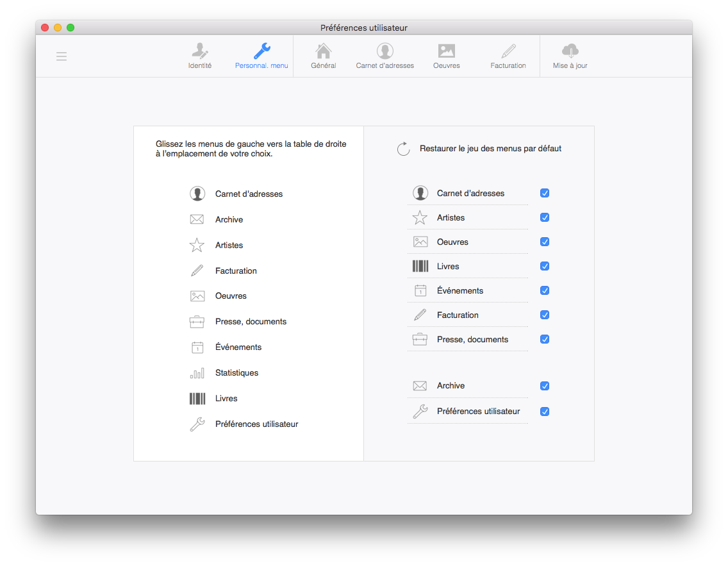The height and width of the screenshot is (566, 728).
Task: Click Restaurer le jeu des menus par défaut
Action: (490, 149)
